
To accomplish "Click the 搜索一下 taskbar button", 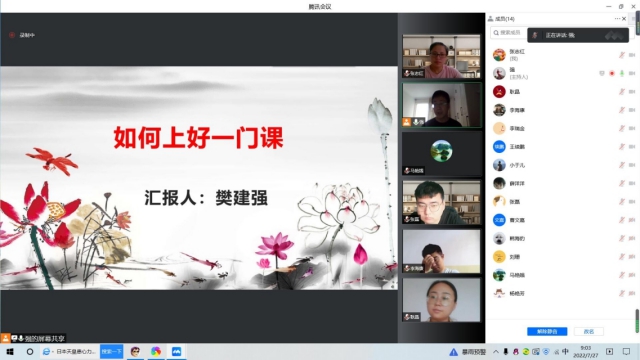I will (x=111, y=351).
